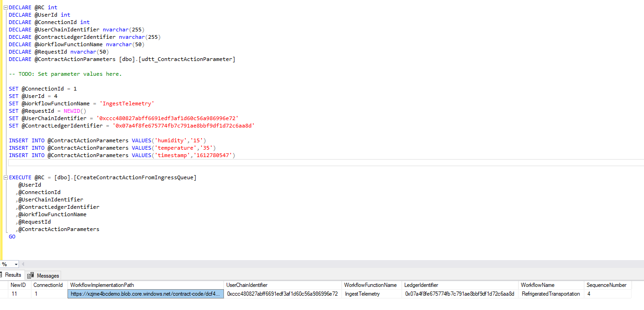Select the RefrigeratedTransportation cell

click(551, 293)
